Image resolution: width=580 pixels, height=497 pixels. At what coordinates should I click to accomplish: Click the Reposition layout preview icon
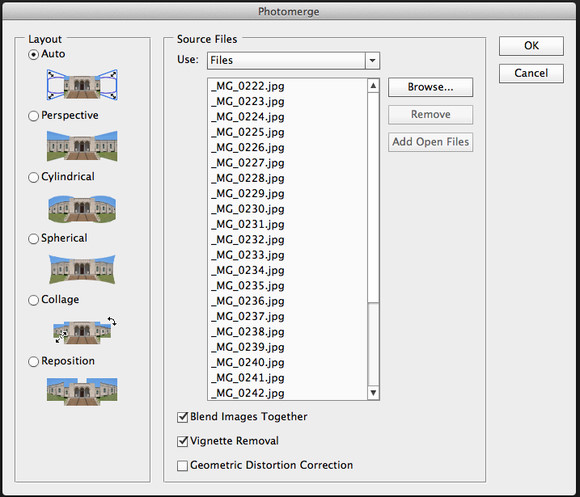(x=82, y=392)
